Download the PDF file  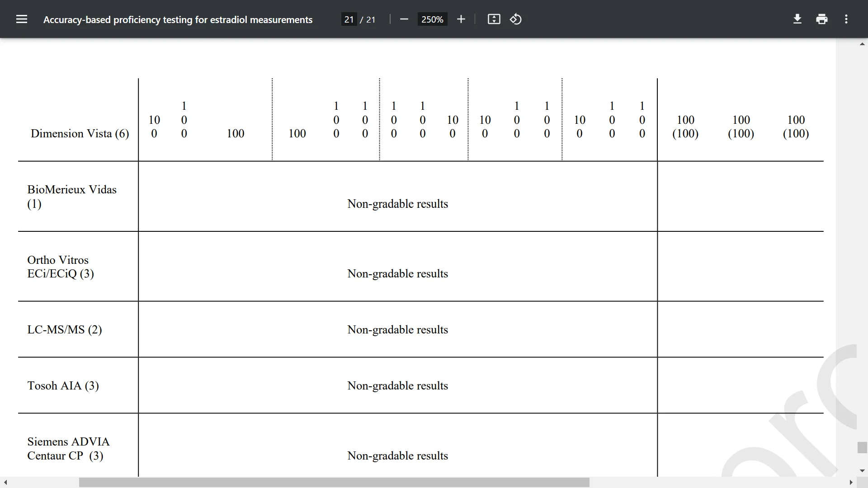[x=797, y=19]
